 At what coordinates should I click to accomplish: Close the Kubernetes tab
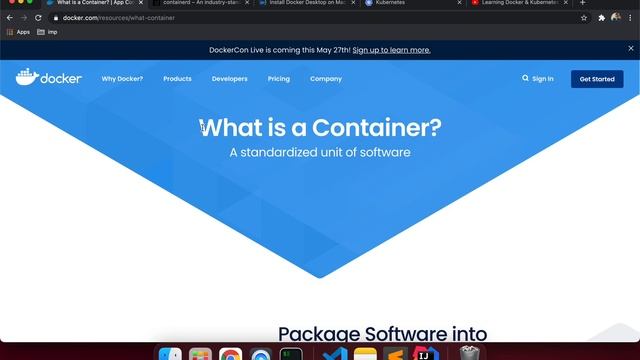tap(459, 2)
